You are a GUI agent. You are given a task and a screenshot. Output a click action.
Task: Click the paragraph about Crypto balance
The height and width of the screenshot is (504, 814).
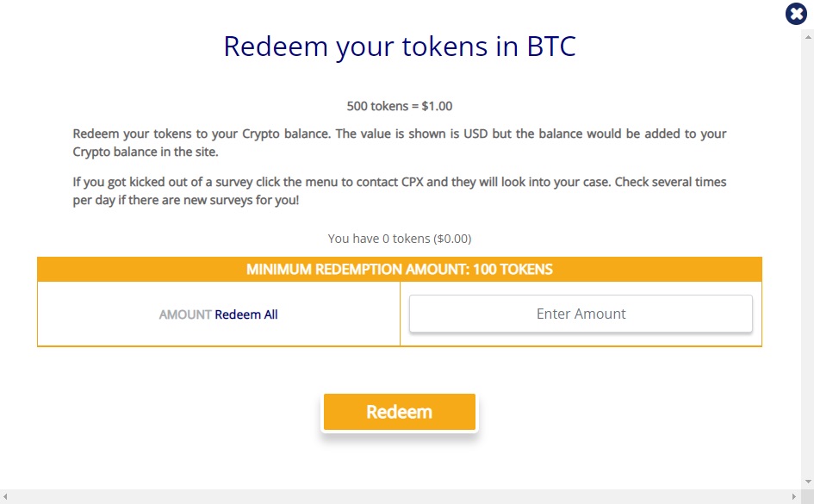click(399, 143)
